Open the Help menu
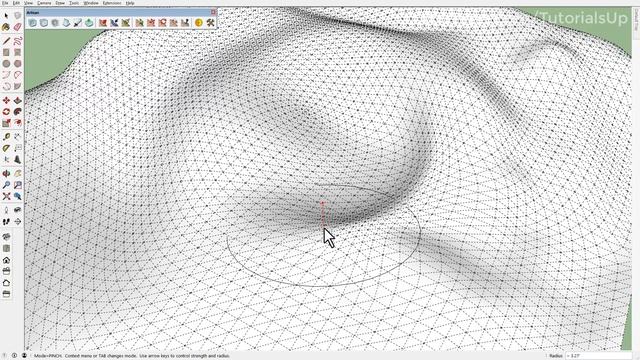The image size is (640, 360). pyautogui.click(x=130, y=3)
